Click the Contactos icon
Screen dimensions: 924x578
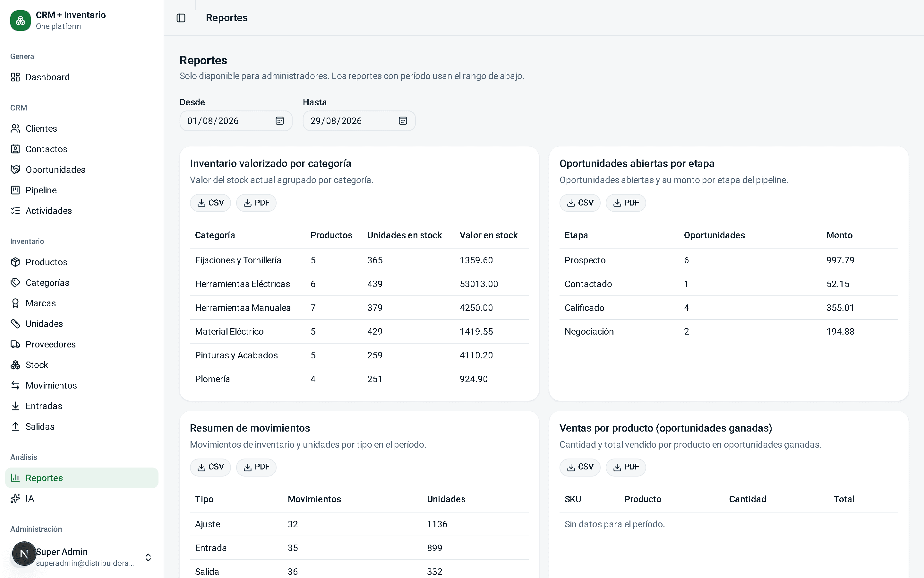(x=15, y=149)
